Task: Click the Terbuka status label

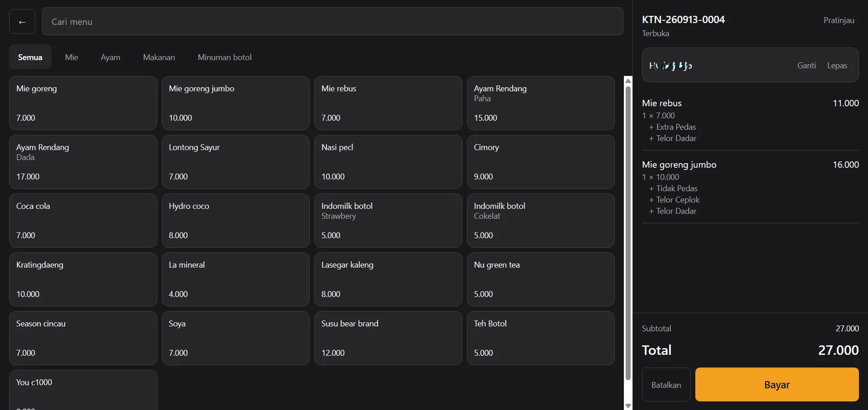Action: (656, 33)
